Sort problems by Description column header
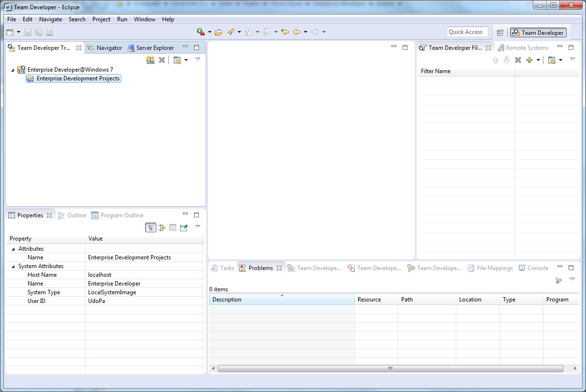Screen dimensions: 586x392 click(x=282, y=300)
